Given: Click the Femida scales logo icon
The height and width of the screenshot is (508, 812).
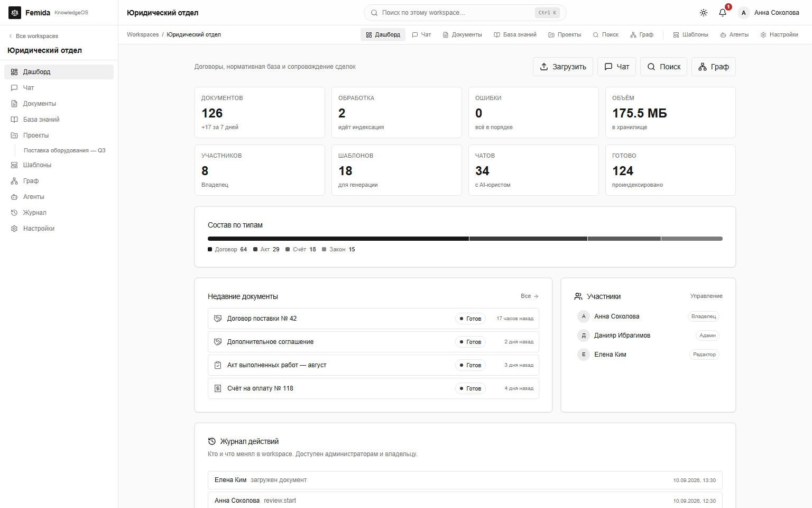Looking at the screenshot, I should tap(15, 13).
